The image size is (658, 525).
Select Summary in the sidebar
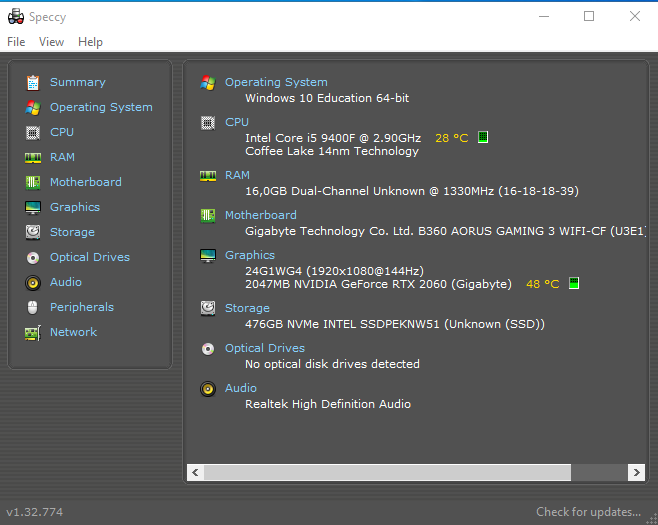[78, 82]
